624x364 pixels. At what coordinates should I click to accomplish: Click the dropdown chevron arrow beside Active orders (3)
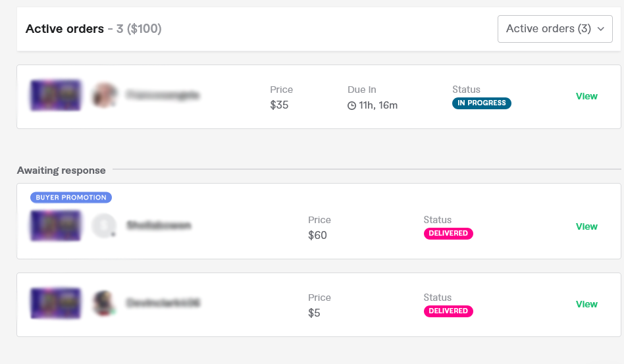tap(600, 30)
